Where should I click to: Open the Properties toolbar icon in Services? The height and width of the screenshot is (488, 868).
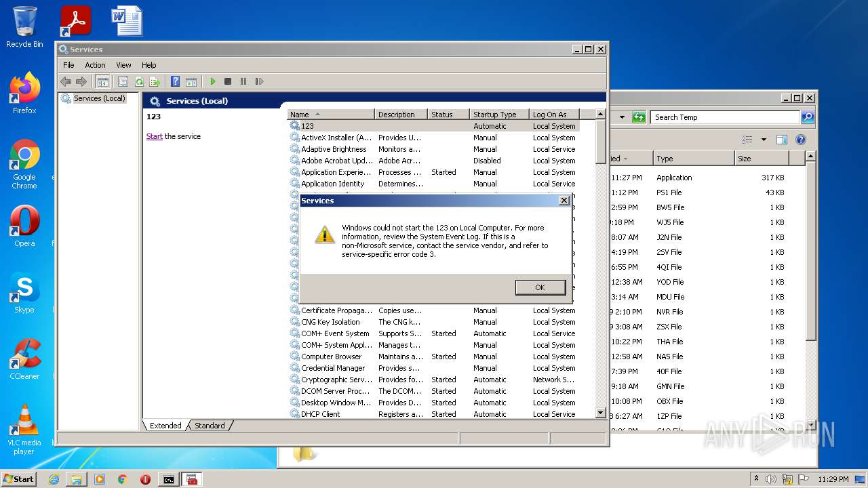click(x=123, y=81)
